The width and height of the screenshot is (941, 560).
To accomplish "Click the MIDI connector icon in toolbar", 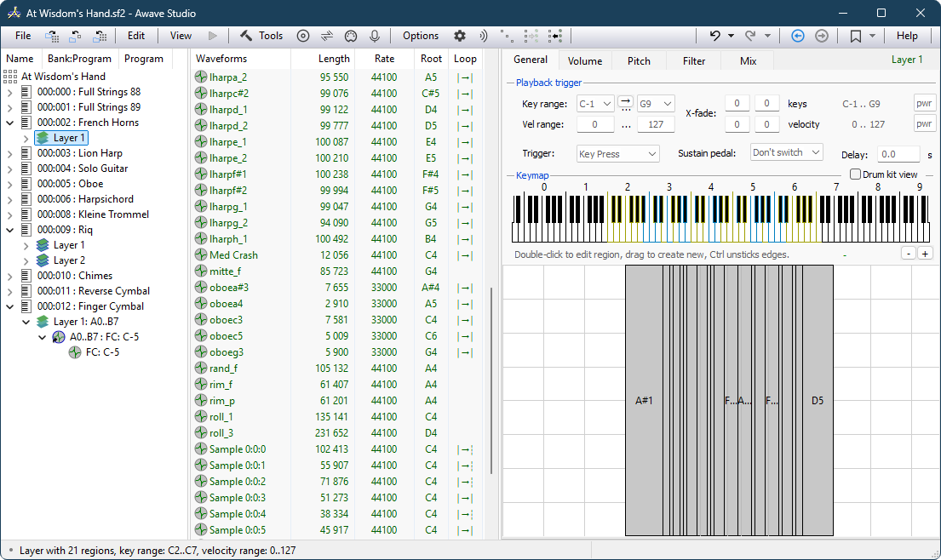I will (350, 36).
